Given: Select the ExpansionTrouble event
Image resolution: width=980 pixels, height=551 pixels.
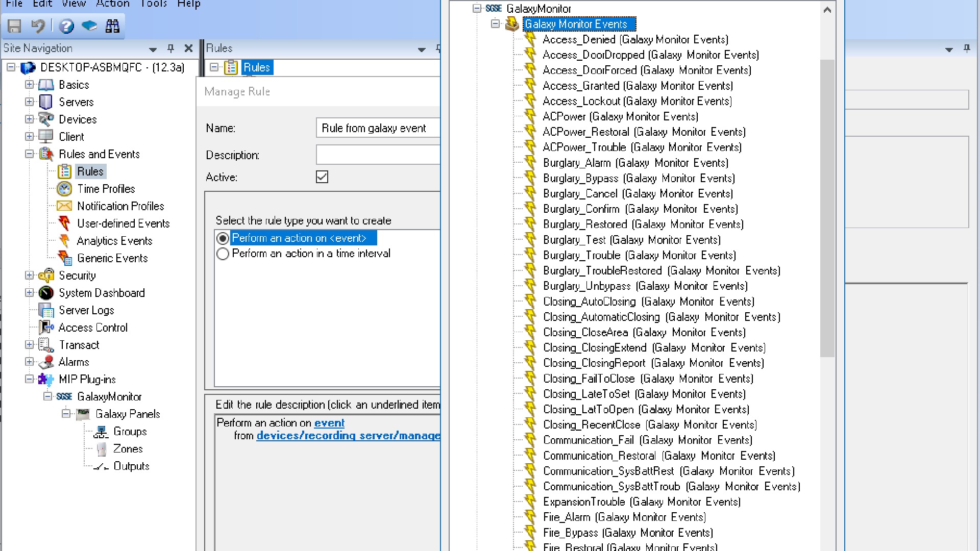Looking at the screenshot, I should click(641, 502).
